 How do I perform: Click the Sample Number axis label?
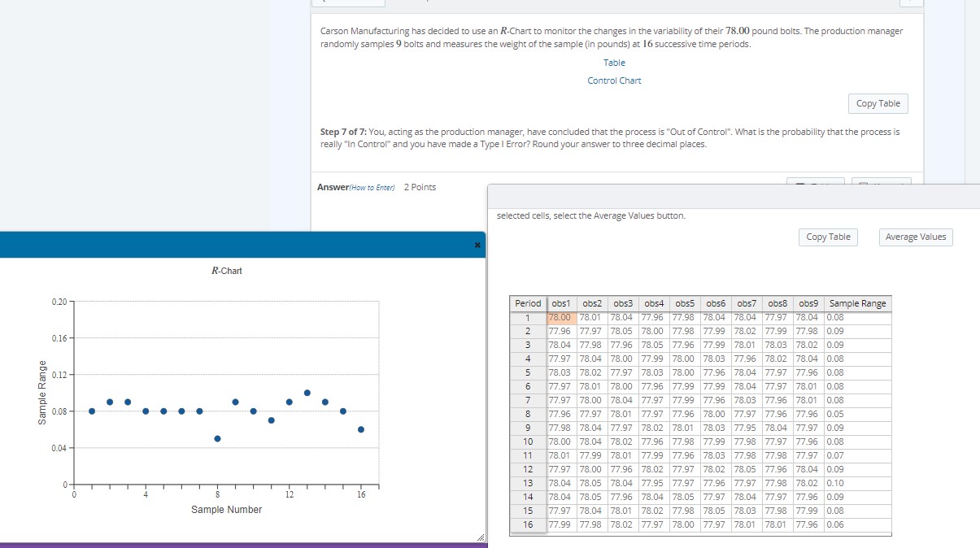tap(227, 510)
